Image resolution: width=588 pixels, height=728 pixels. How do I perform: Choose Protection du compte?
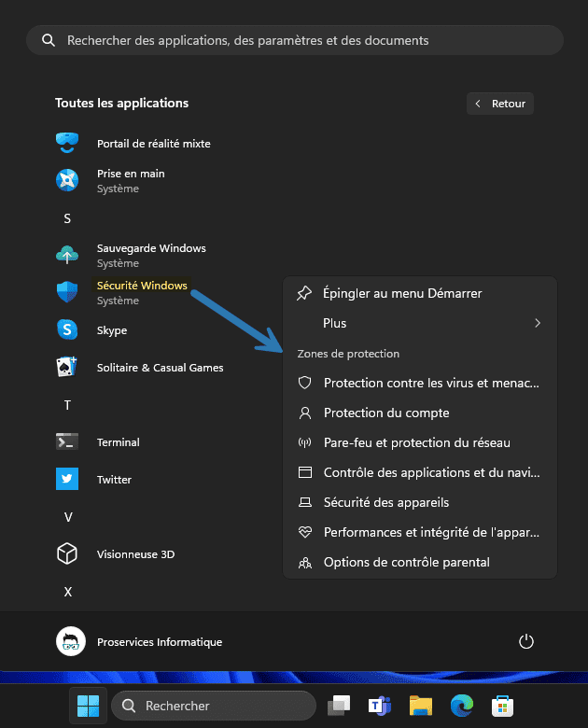click(420, 413)
